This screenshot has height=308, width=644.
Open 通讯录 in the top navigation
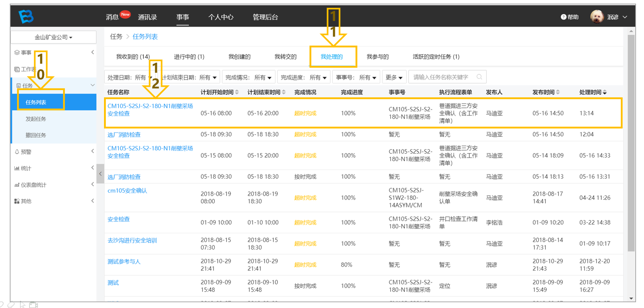point(148,17)
